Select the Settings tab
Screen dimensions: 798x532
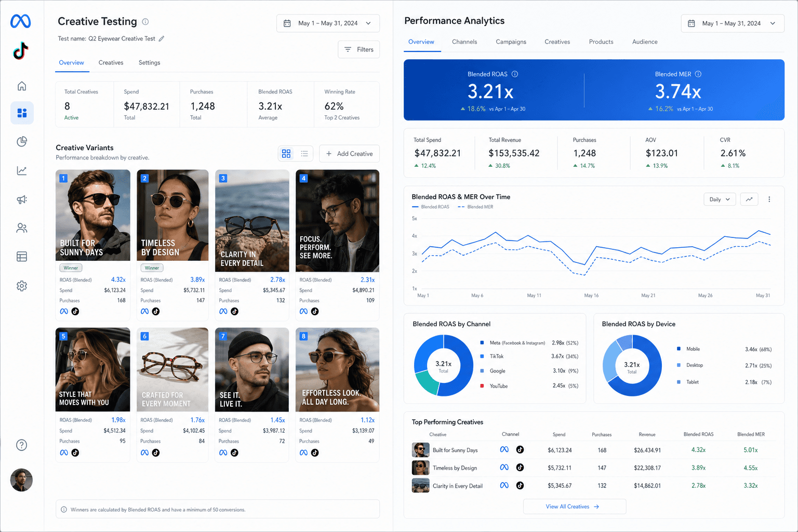150,63
